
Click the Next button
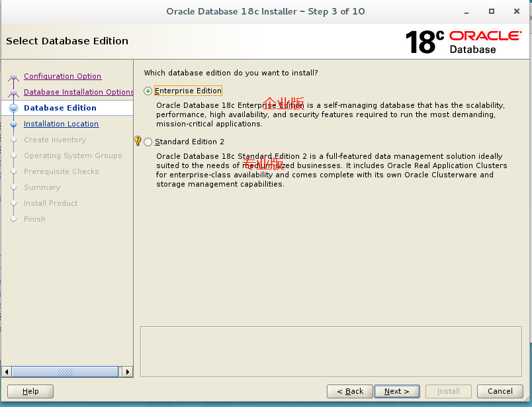(x=396, y=391)
